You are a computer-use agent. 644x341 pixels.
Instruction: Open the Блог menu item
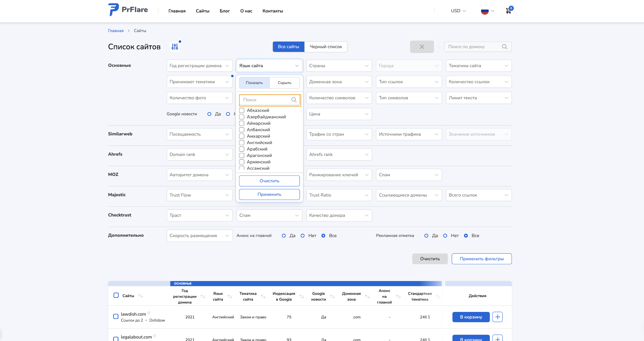225,11
